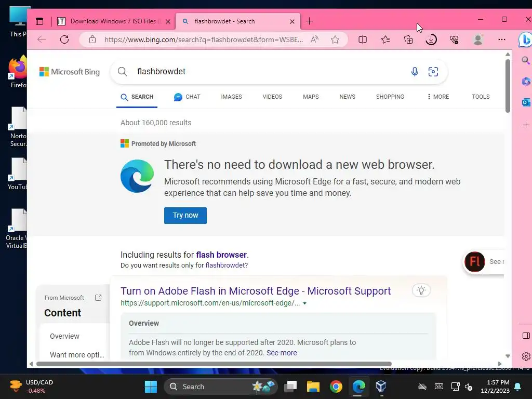Click the taskbar Search box

(x=220, y=387)
